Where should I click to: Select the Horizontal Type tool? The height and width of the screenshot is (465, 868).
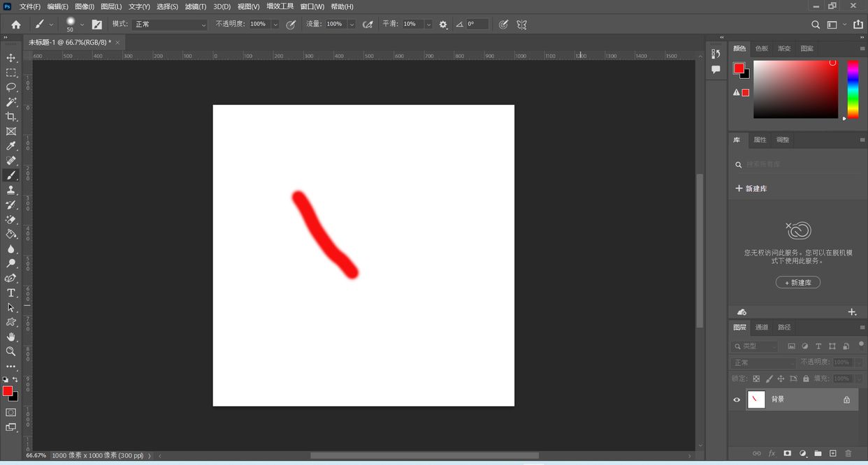[11, 293]
